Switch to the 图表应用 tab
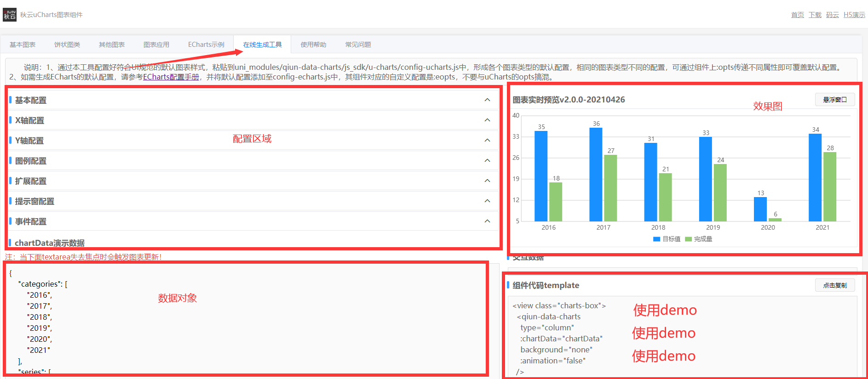 click(x=156, y=45)
